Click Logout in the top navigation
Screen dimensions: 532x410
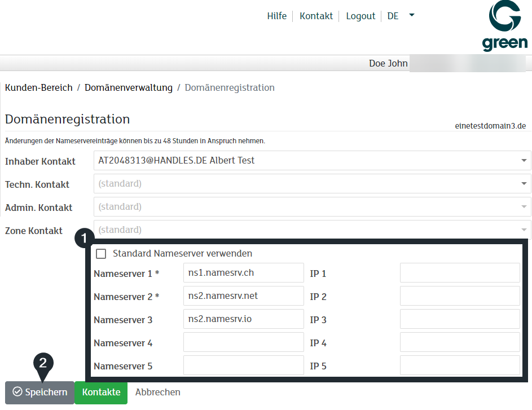click(360, 16)
